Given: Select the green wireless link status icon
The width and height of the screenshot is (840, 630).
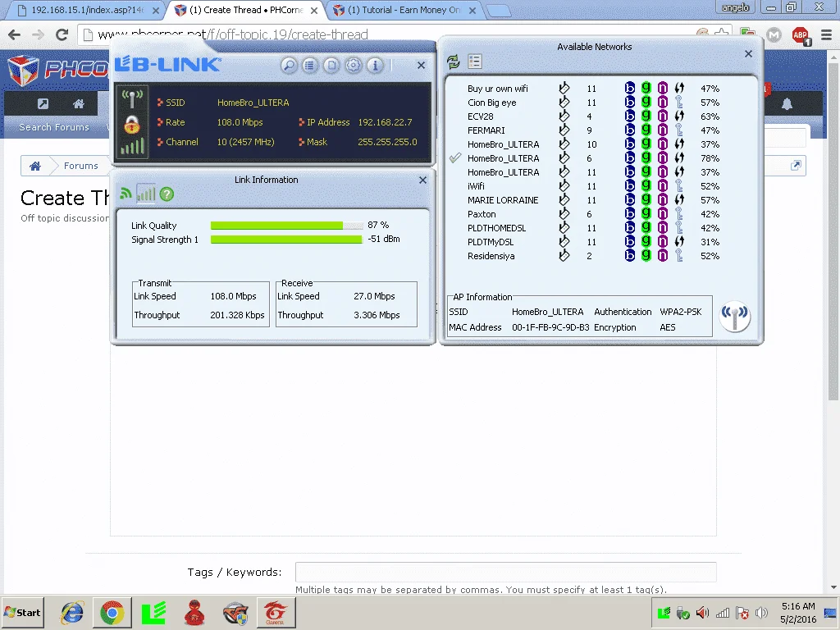Looking at the screenshot, I should tap(126, 194).
